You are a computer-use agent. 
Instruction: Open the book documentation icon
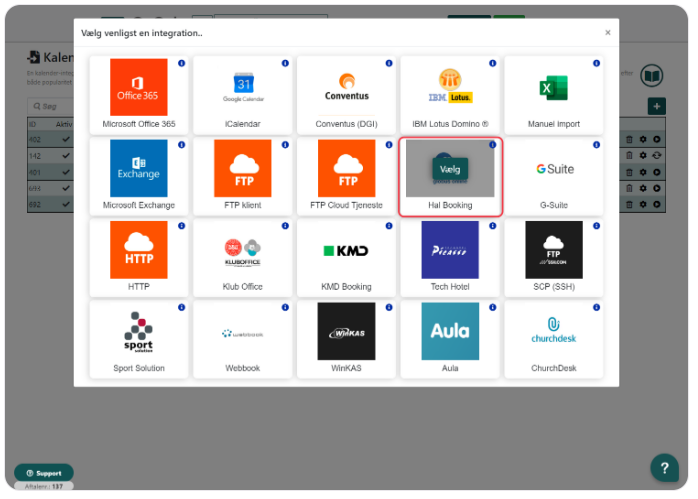(652, 76)
